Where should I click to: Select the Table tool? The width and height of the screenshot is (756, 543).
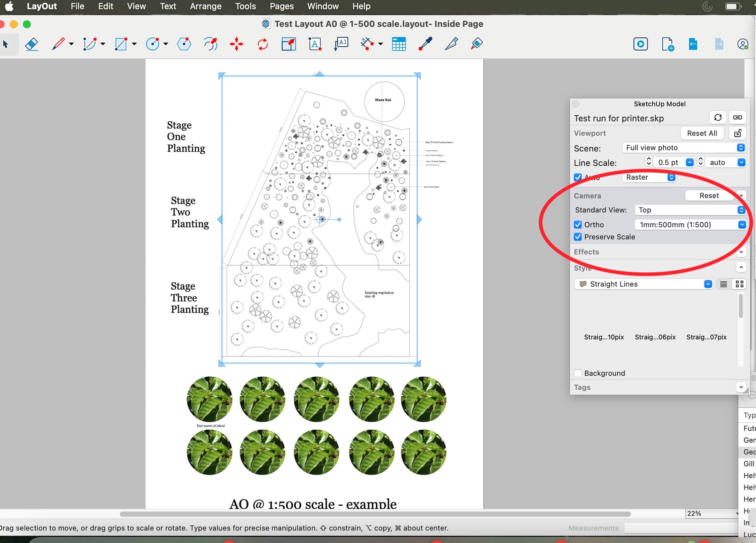tap(398, 44)
